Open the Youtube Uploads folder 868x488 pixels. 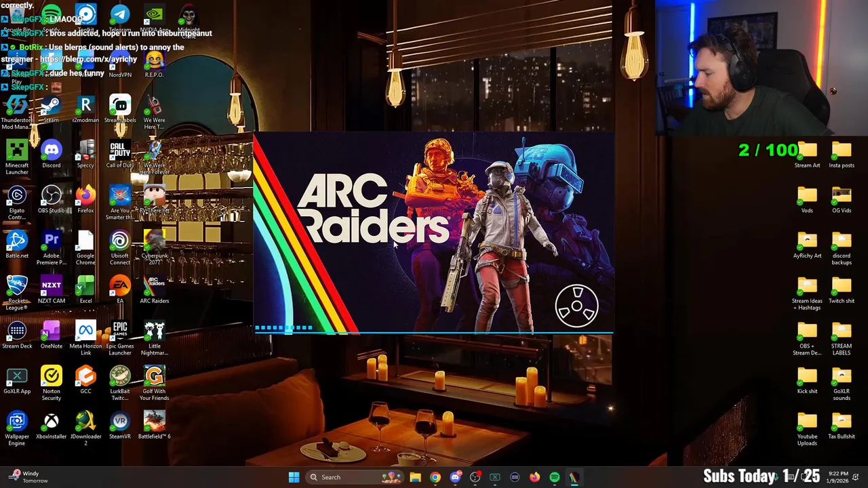tap(807, 428)
